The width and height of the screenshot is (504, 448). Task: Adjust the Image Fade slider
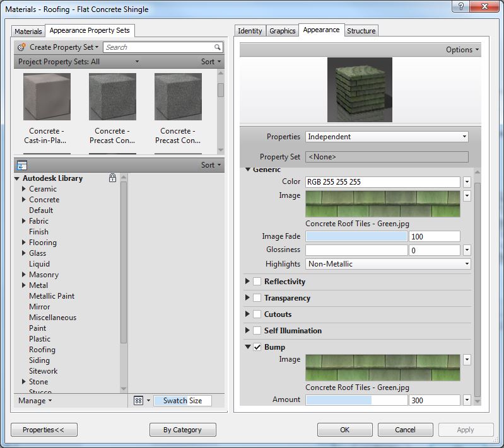(356, 236)
